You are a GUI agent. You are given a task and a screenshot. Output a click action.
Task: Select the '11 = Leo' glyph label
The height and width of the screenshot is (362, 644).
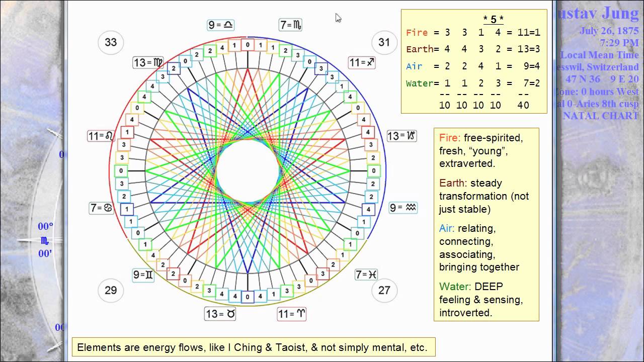click(101, 136)
